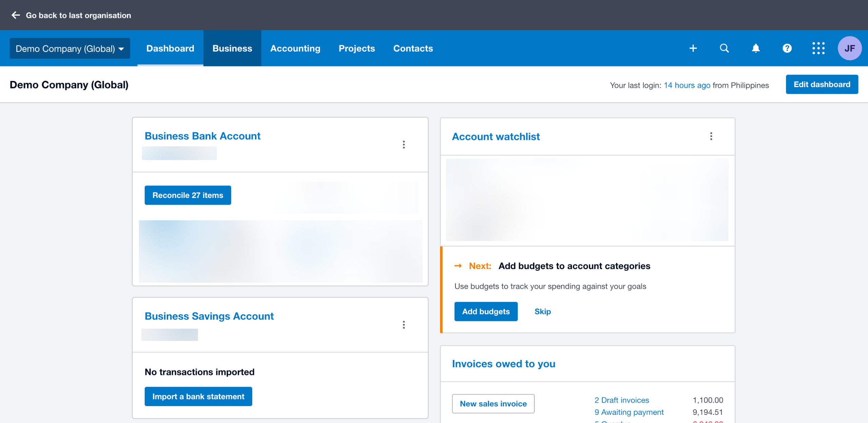Click the Edit dashboard button
The image size is (868, 423).
(x=822, y=84)
